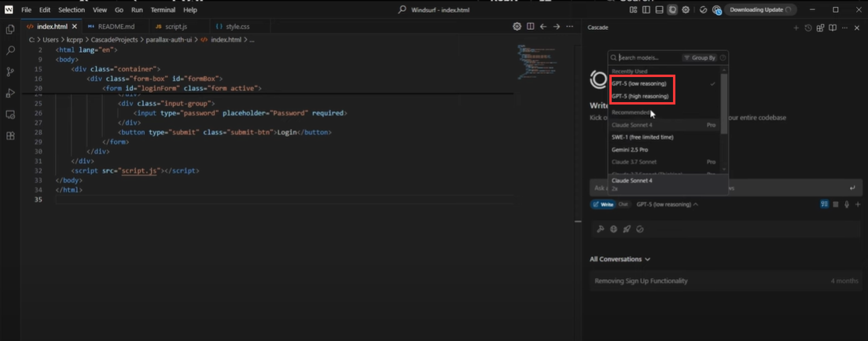Select the Claude 3.7 Sonnet model
The height and width of the screenshot is (341, 868).
tap(664, 162)
